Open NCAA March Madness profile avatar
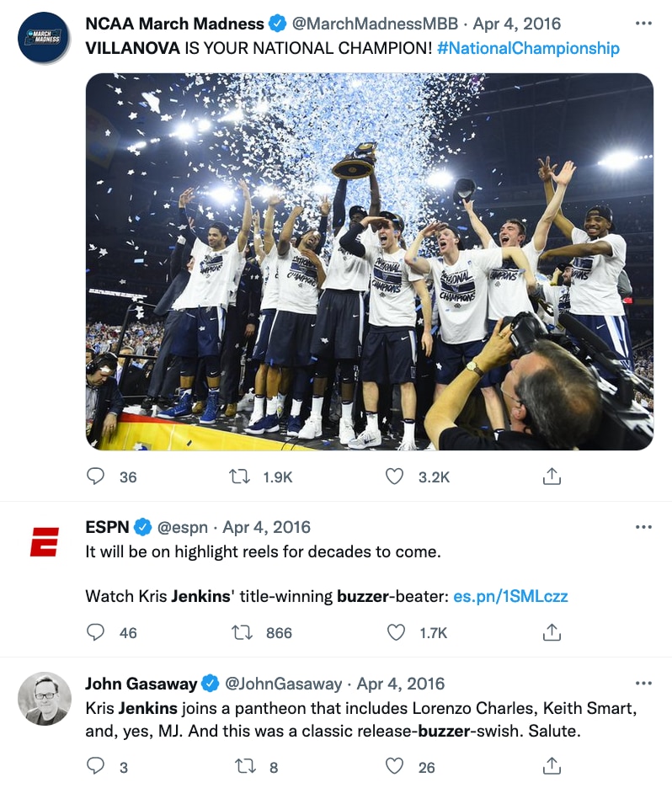 pos(44,38)
